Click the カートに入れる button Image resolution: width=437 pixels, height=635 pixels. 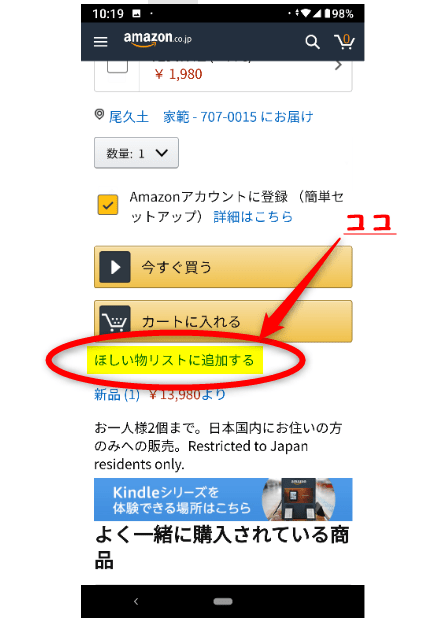(223, 320)
